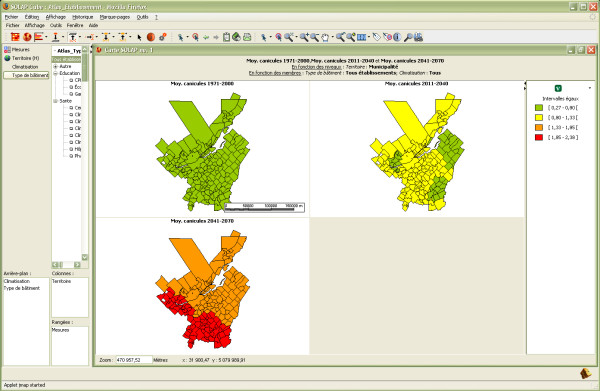Click the Zoom value input field
Image resolution: width=600 pixels, height=391 pixels.
click(134, 360)
